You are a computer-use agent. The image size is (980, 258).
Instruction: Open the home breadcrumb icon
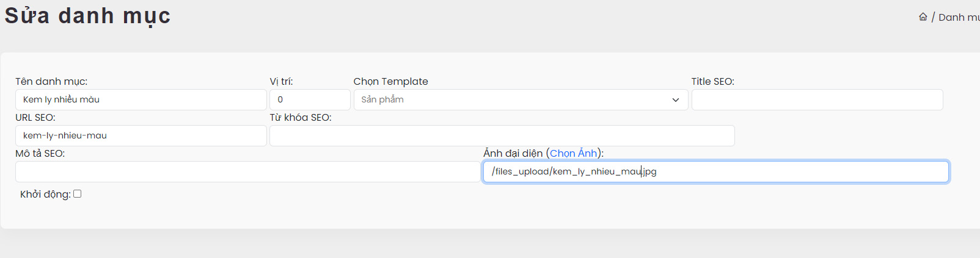pyautogui.click(x=923, y=17)
